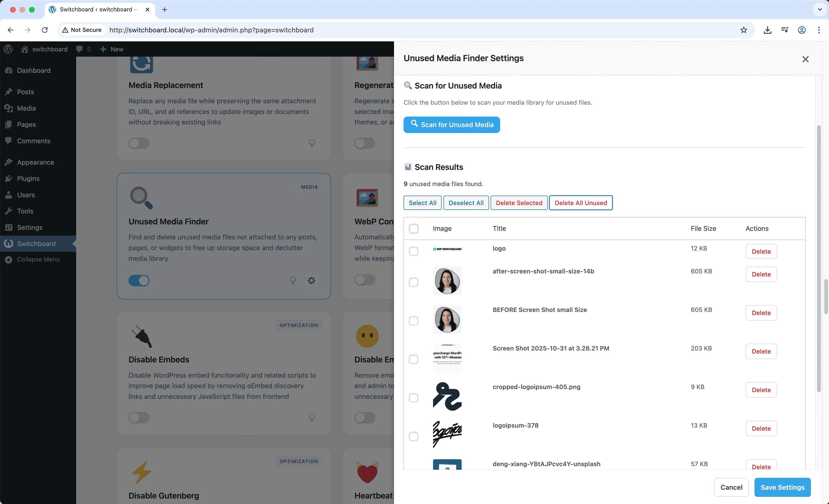Open Unused Media Finder gear settings icon
Image resolution: width=829 pixels, height=504 pixels.
click(x=311, y=280)
